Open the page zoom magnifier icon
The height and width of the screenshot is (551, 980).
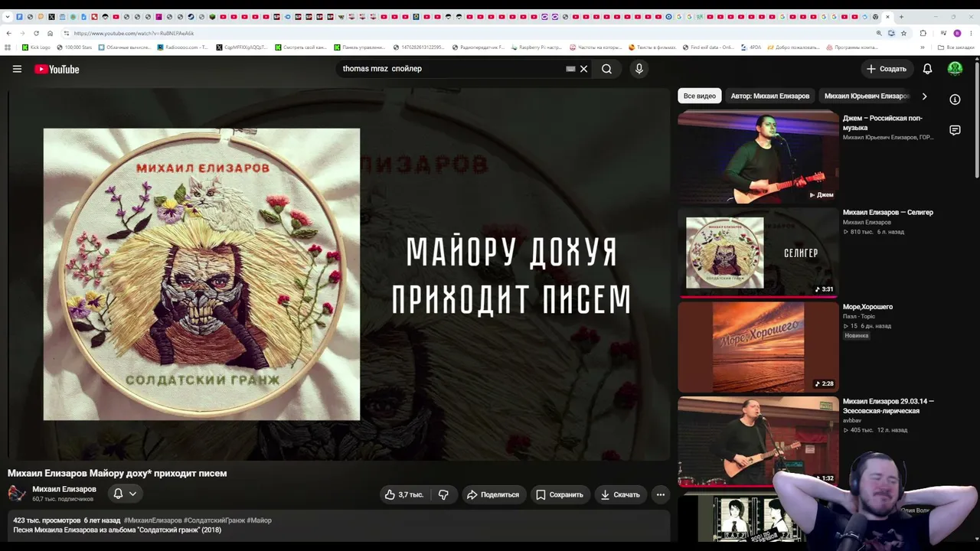(879, 33)
